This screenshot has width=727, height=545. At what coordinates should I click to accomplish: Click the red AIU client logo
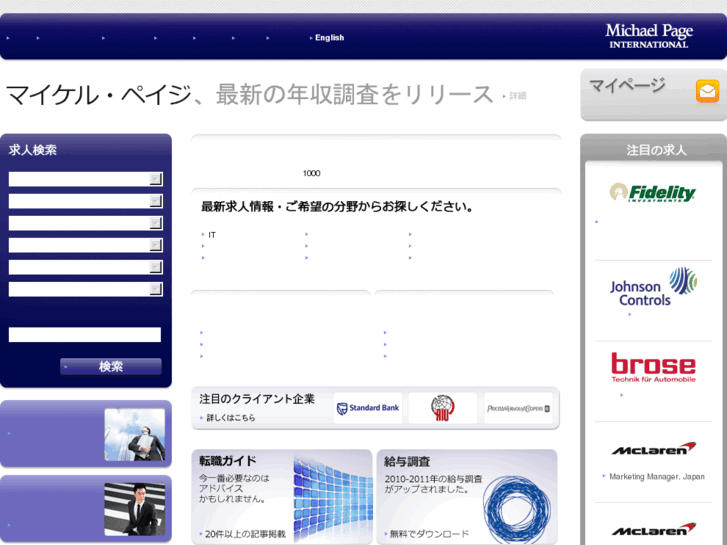tap(442, 408)
